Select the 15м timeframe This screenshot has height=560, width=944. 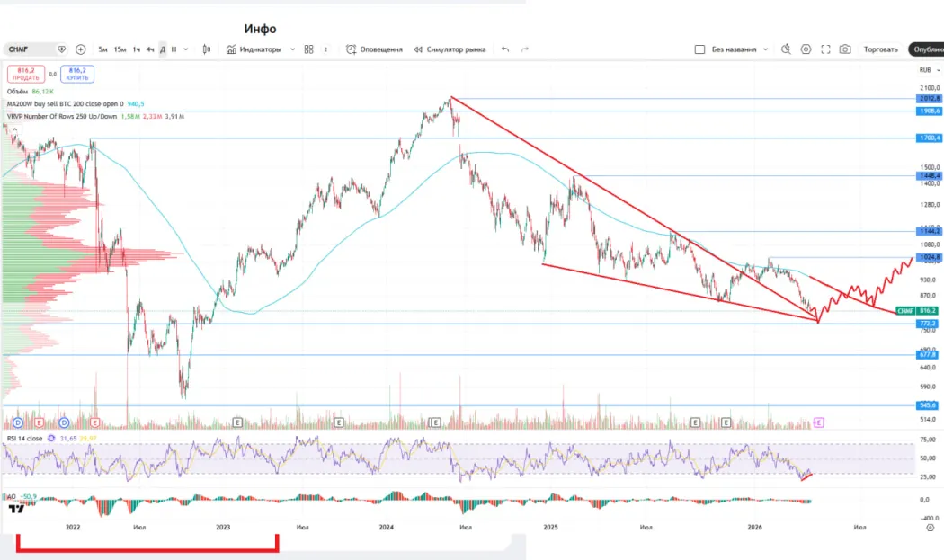click(120, 49)
